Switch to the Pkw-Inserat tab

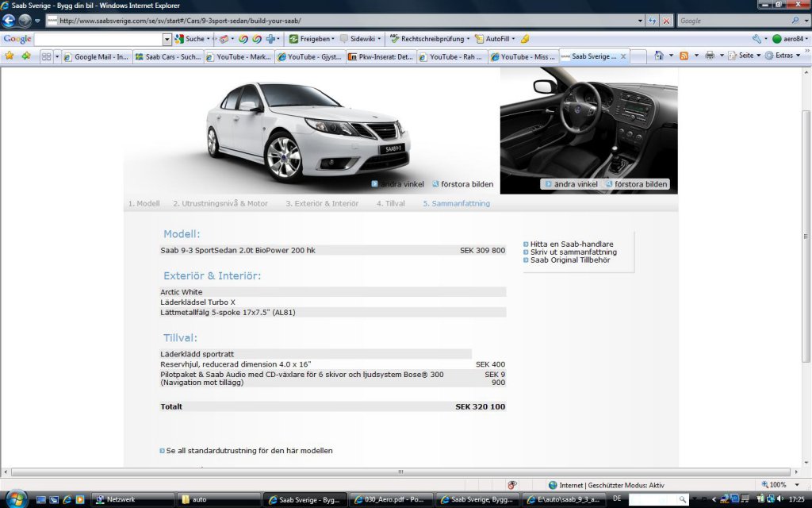click(x=381, y=57)
